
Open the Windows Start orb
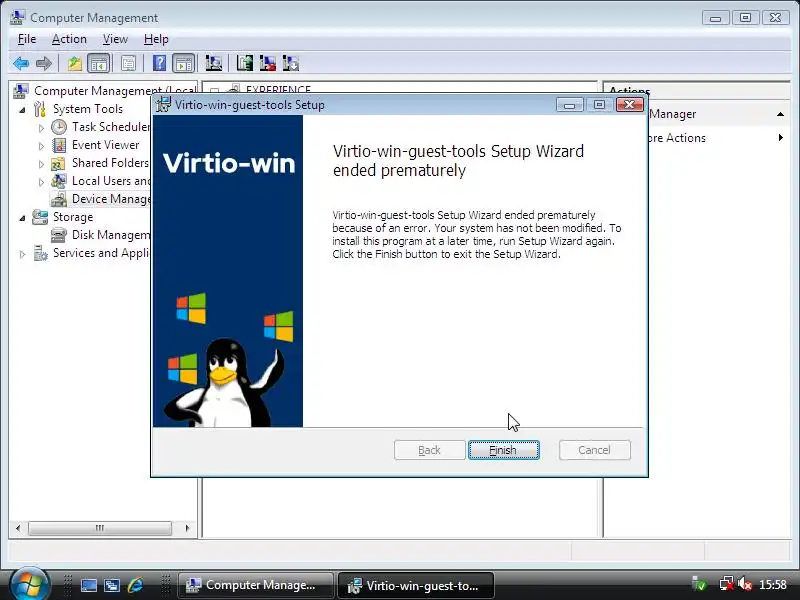tap(30, 585)
